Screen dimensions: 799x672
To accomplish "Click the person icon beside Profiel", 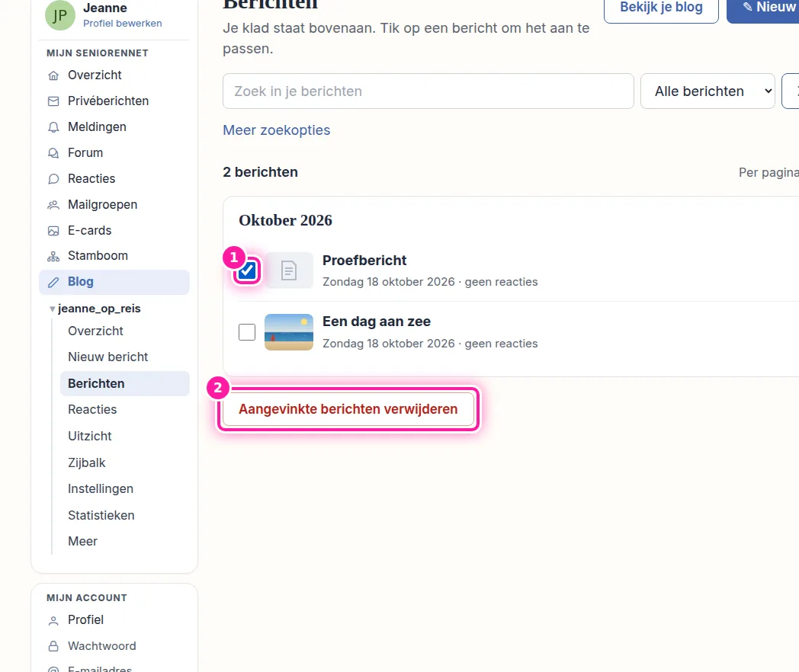I will pos(53,621).
